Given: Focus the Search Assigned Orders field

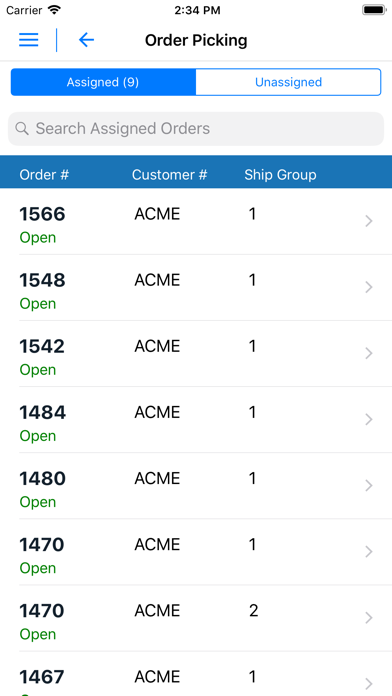Looking at the screenshot, I should click(x=196, y=129).
